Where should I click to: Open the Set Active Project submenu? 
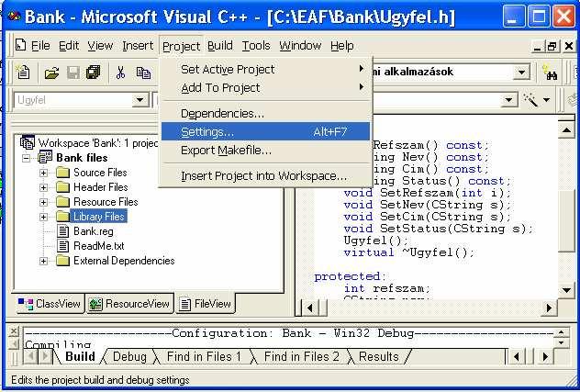click(265, 69)
